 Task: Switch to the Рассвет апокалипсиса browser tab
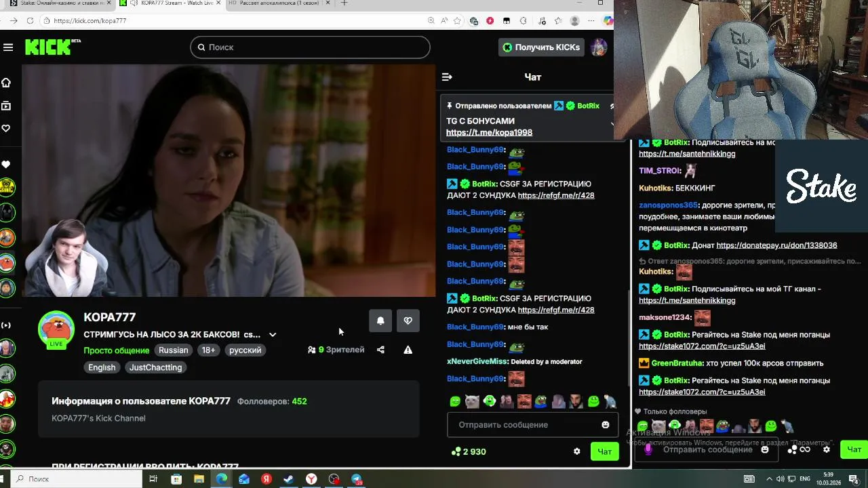click(277, 3)
